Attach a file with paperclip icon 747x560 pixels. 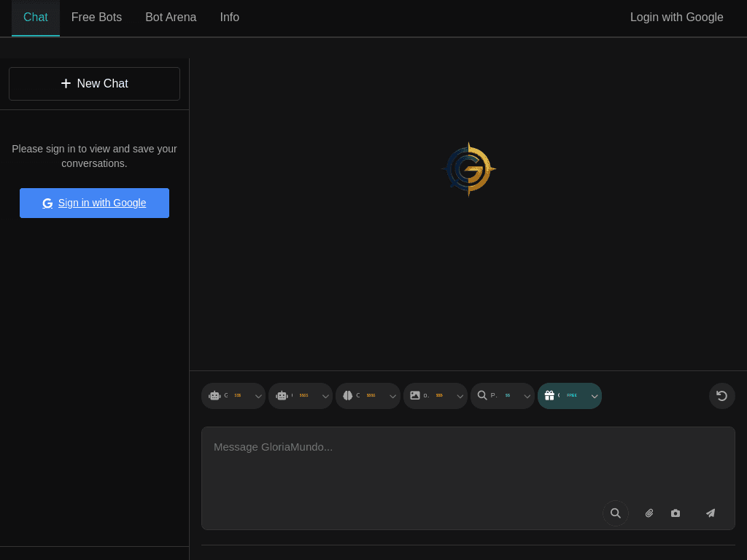649,513
